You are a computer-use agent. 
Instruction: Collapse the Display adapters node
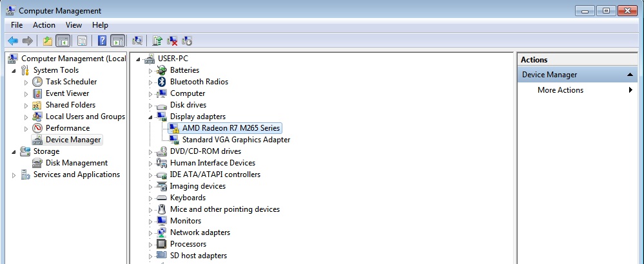tap(151, 117)
